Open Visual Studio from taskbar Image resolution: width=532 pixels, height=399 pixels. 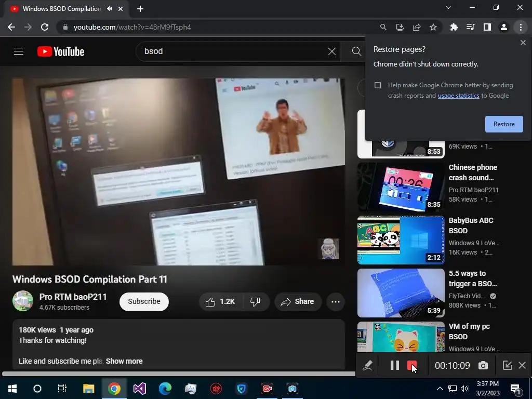pos(139,389)
